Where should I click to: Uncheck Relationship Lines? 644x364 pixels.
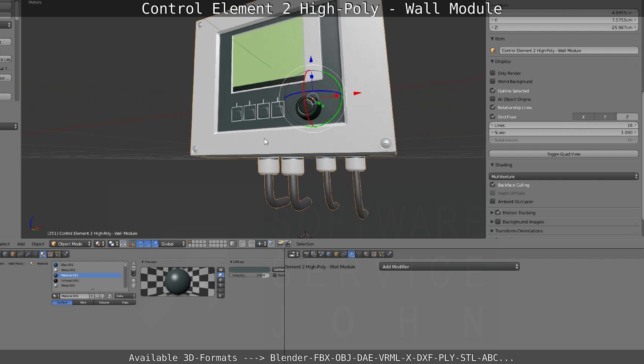[493, 107]
